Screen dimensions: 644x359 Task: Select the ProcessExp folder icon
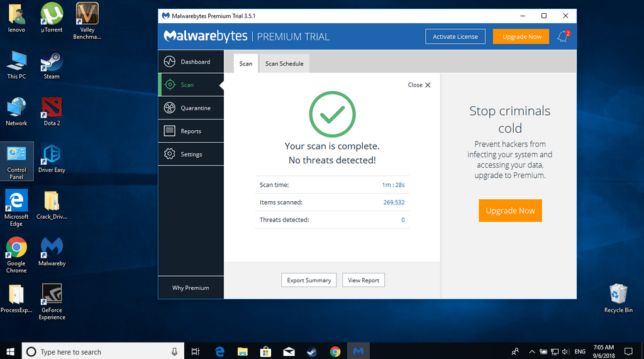(x=16, y=299)
